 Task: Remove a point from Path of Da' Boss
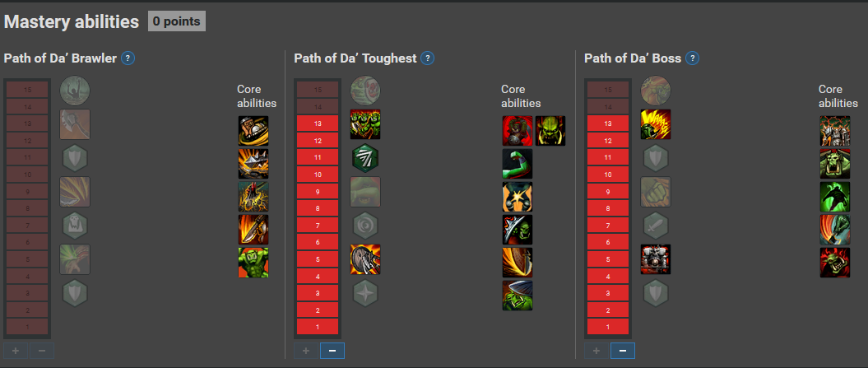coord(623,351)
